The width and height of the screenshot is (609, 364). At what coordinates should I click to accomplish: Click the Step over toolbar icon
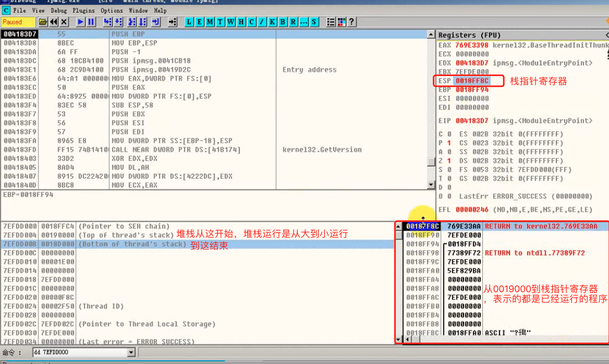(118, 22)
